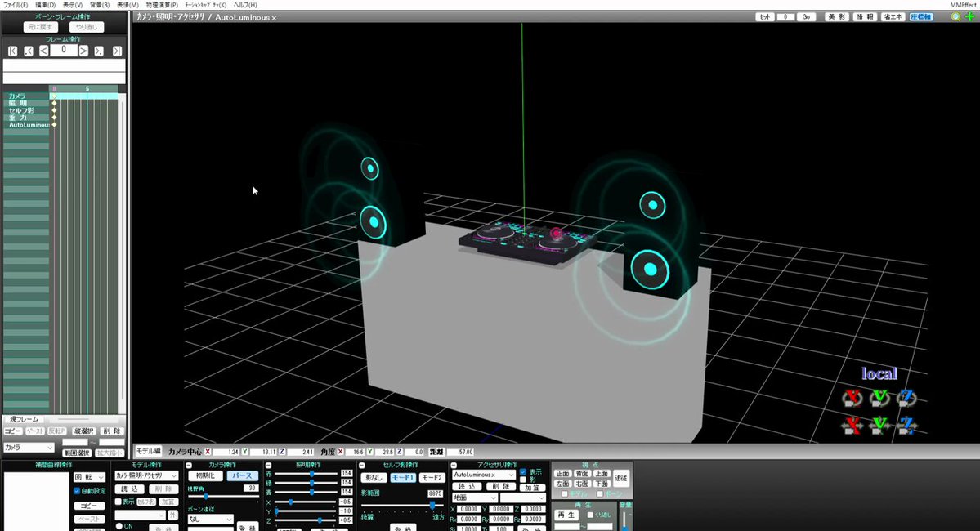Open the 物理演算(P) menu

pyautogui.click(x=162, y=4)
